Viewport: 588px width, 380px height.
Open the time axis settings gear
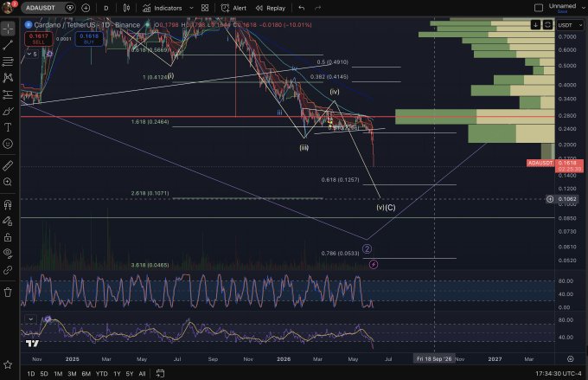pyautogui.click(x=571, y=359)
